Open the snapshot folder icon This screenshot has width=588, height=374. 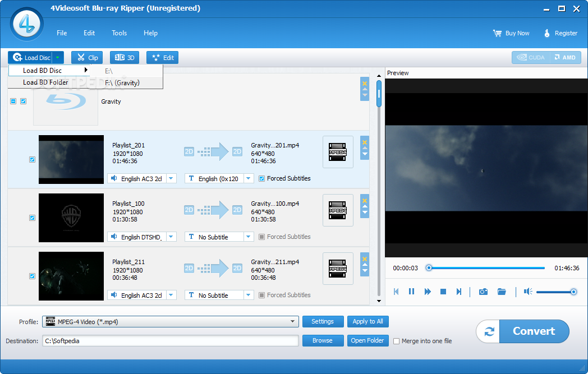[502, 292]
